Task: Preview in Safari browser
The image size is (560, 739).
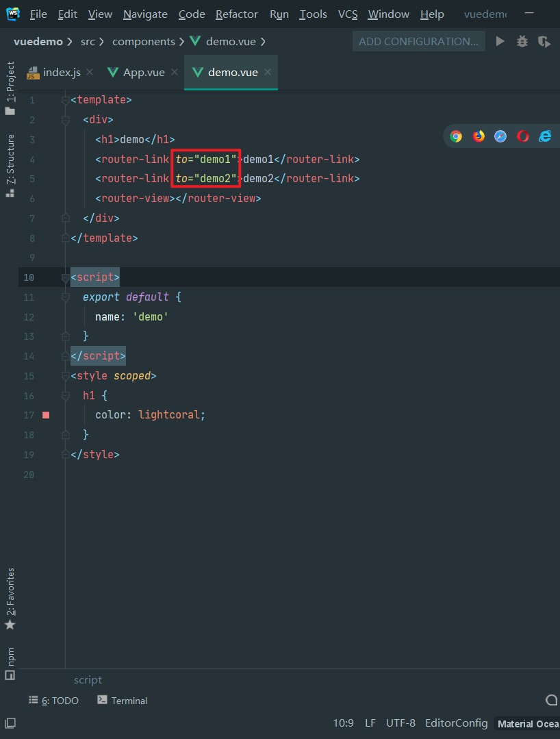Action: [500, 137]
